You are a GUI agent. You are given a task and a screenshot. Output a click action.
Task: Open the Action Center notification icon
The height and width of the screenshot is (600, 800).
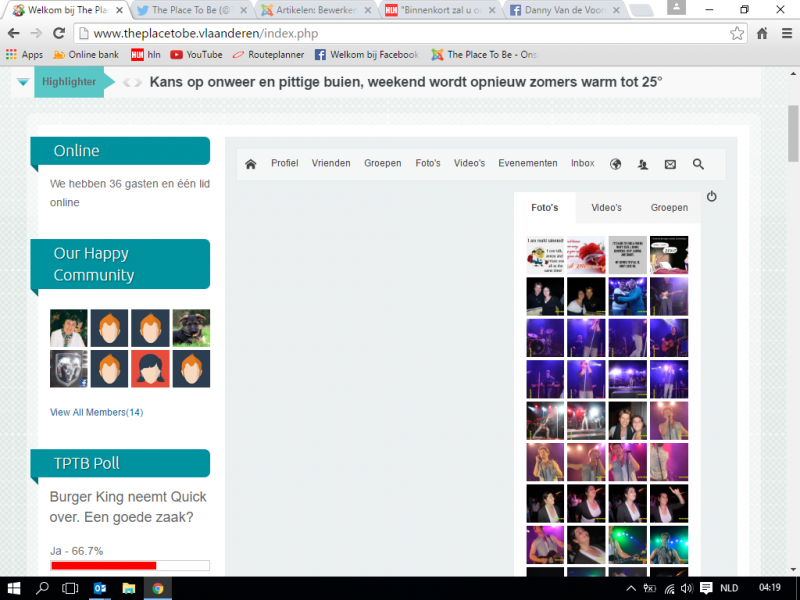[706, 588]
